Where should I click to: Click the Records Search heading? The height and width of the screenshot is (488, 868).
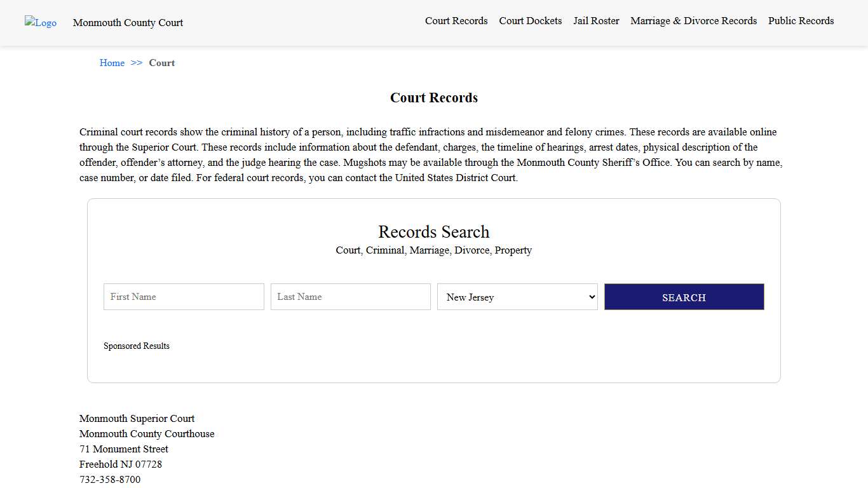[x=433, y=231]
